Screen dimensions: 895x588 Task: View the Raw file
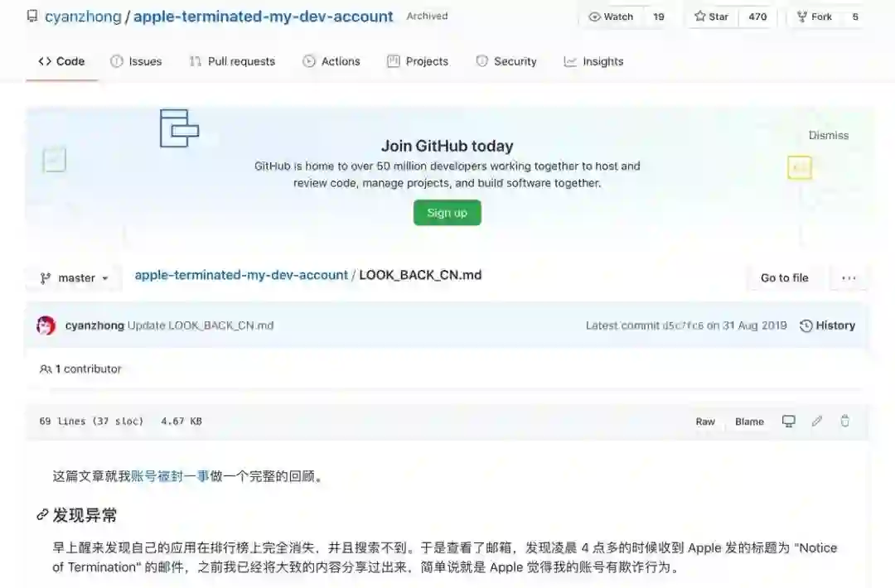[705, 422]
